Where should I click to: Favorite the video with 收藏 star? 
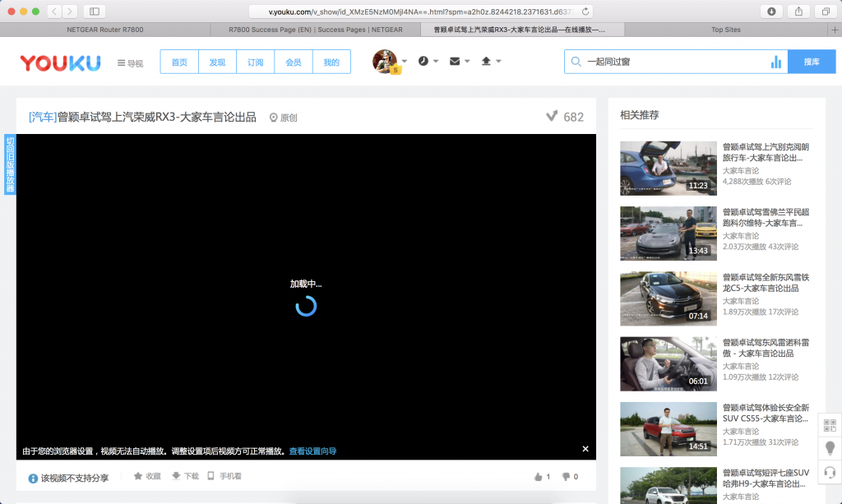click(147, 476)
